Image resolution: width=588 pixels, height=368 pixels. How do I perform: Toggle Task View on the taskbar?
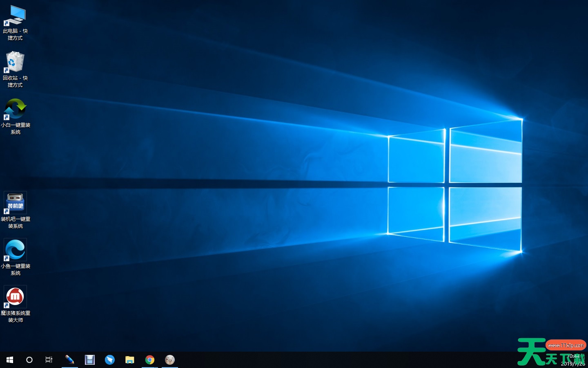(49, 360)
